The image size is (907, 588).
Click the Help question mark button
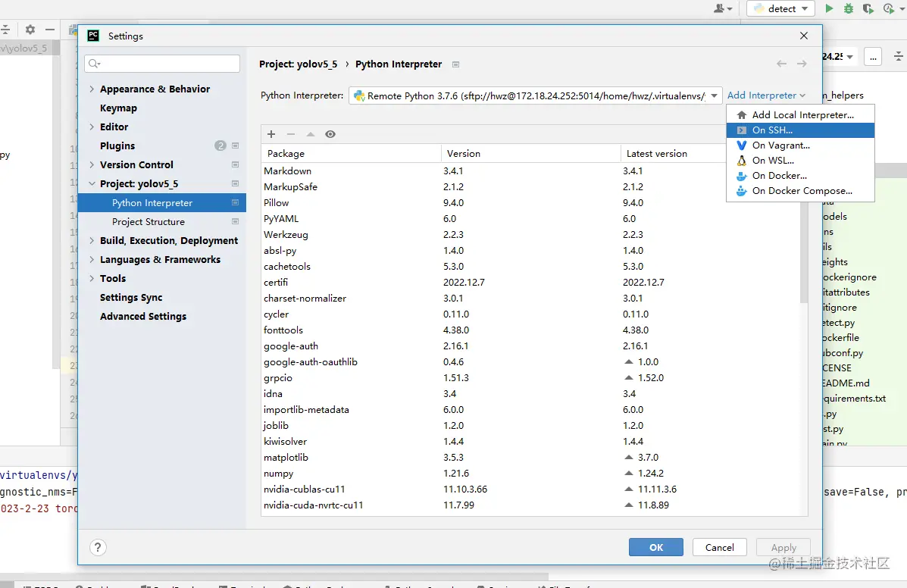(98, 547)
